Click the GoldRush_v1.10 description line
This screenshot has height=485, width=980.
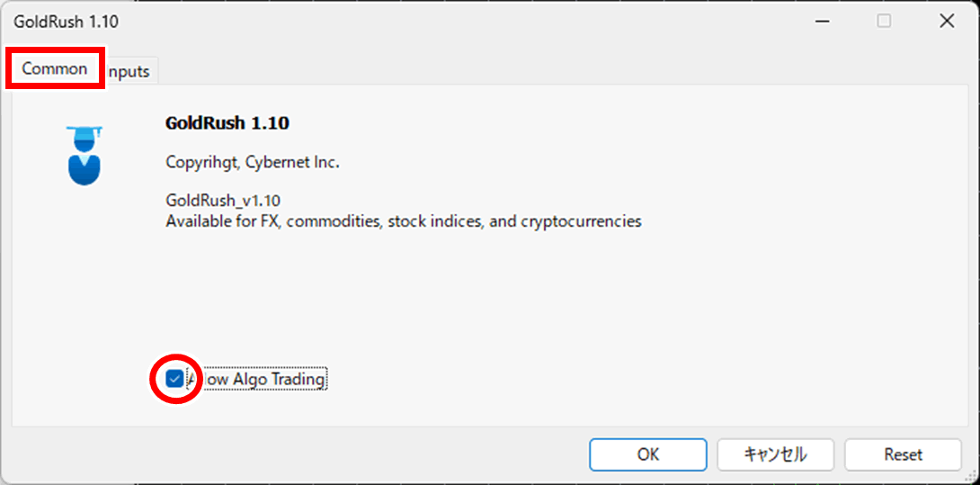click(x=223, y=202)
